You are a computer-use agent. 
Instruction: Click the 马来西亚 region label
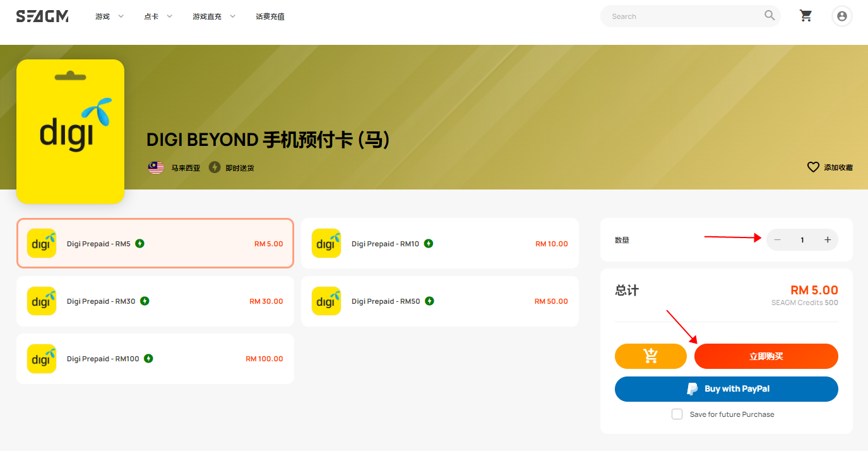(186, 168)
